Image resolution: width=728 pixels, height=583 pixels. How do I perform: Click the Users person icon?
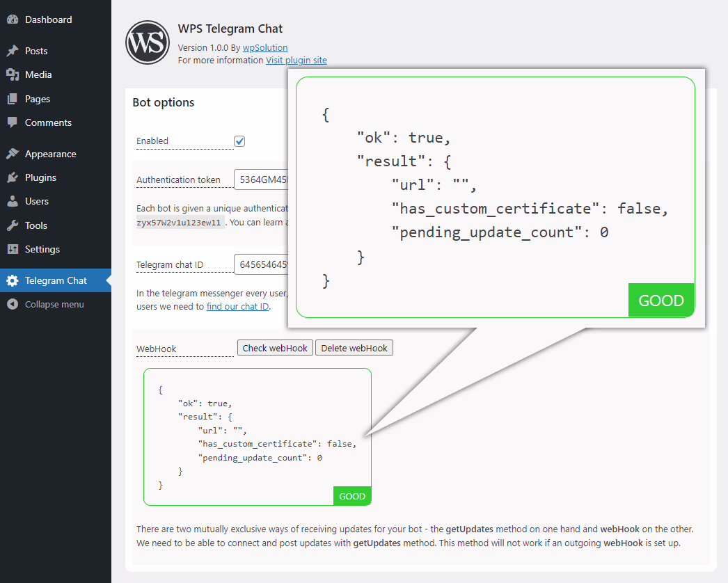tap(12, 201)
